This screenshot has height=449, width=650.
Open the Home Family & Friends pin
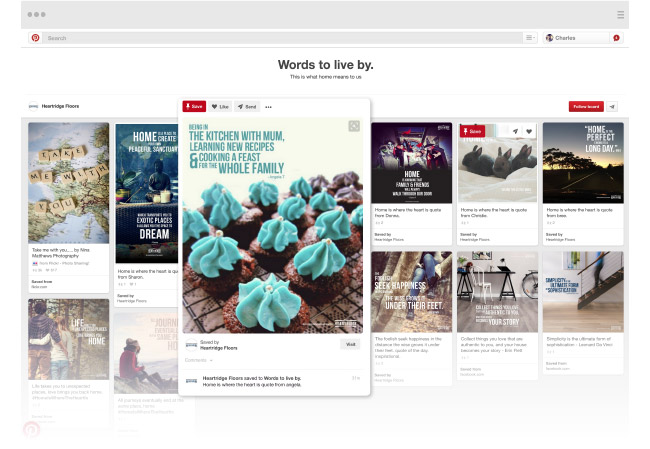412,163
